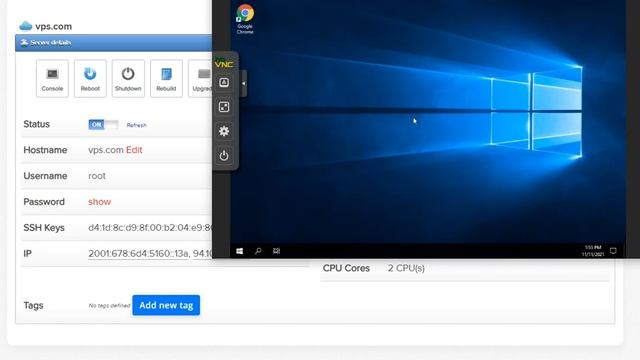Click the vps.com hostname value
This screenshot has height=360, width=640.
[x=106, y=150]
